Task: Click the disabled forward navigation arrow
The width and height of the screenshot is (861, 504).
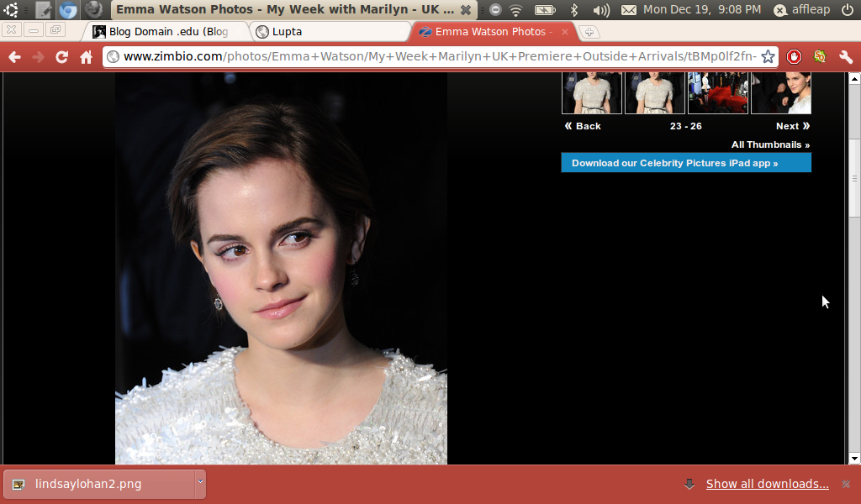Action: tap(38, 57)
